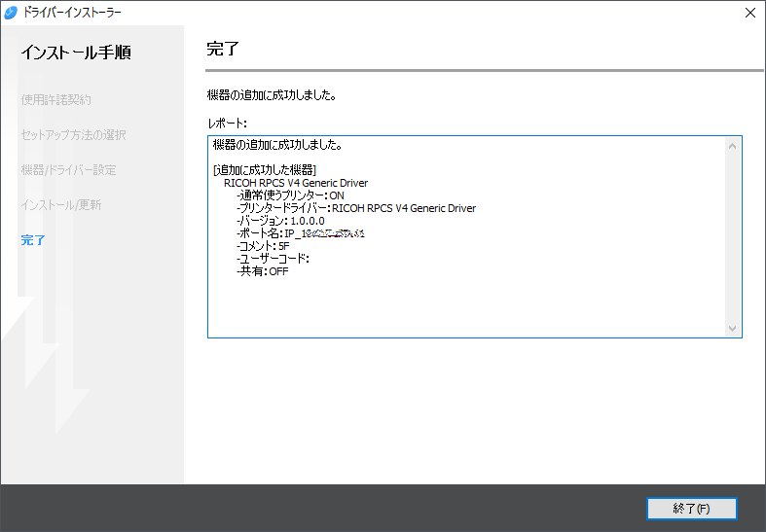Image resolution: width=766 pixels, height=532 pixels.
Task: Select the highlighted 完了 step in sidebar
Action: [33, 239]
